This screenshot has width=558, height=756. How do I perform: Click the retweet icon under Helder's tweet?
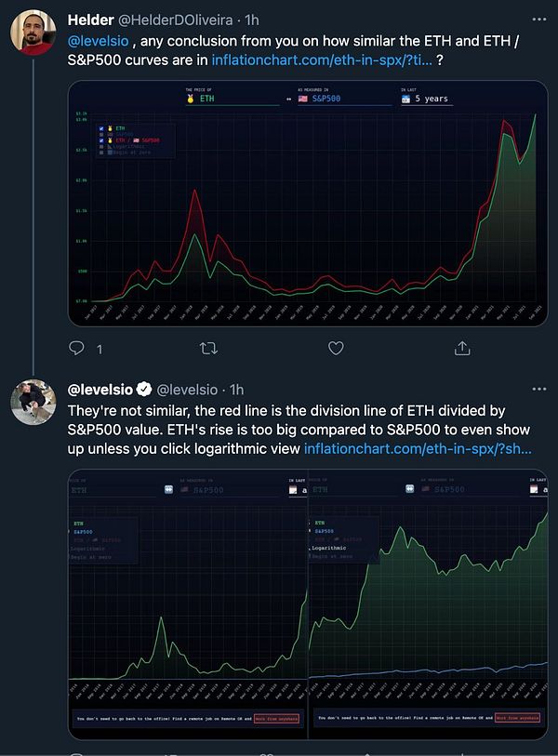(208, 348)
